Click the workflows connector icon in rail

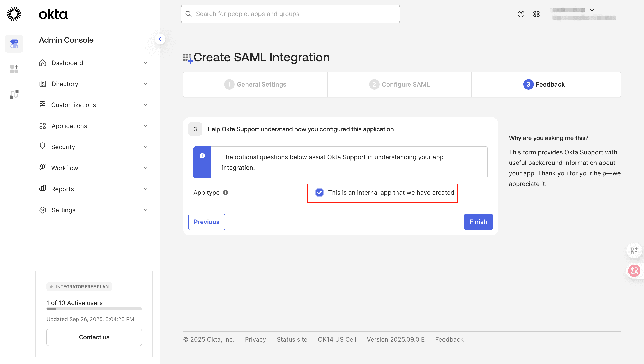point(14,94)
